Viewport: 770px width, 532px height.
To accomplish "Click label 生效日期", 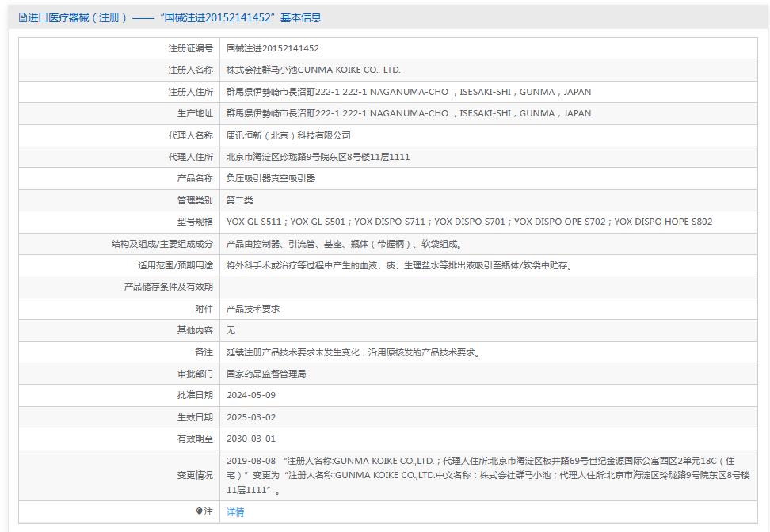I will tap(195, 417).
